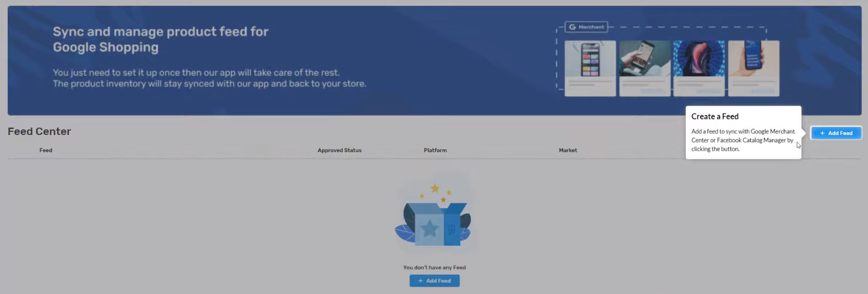Click the Feed column header

46,150
